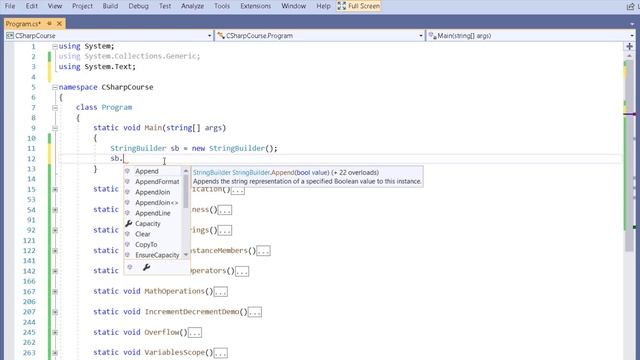Image resolution: width=640 pixels, height=360 pixels.
Task: Select Clear in the IntelliSense list
Action: (153, 234)
